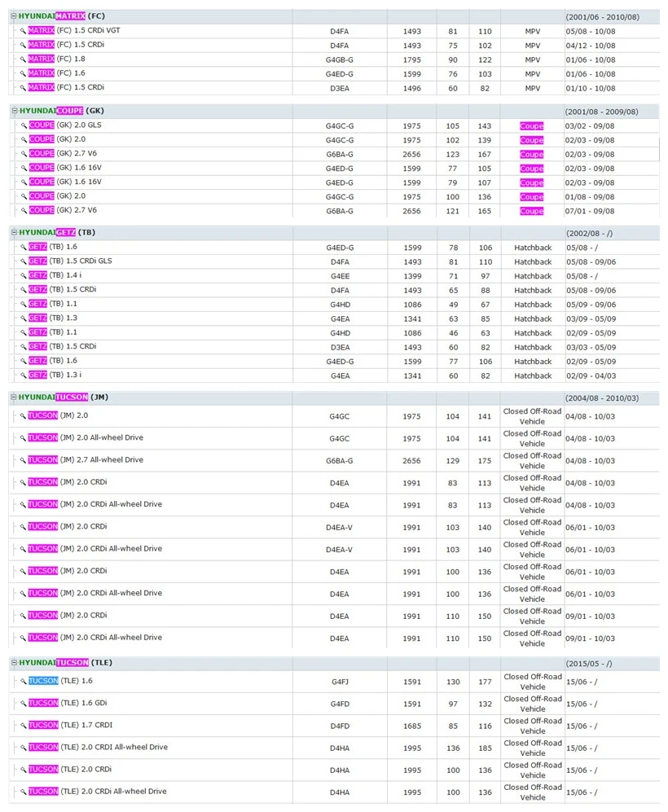Click magnifier icon for TUCSON JM 2.0 CRDi 110 kW

tap(23, 616)
